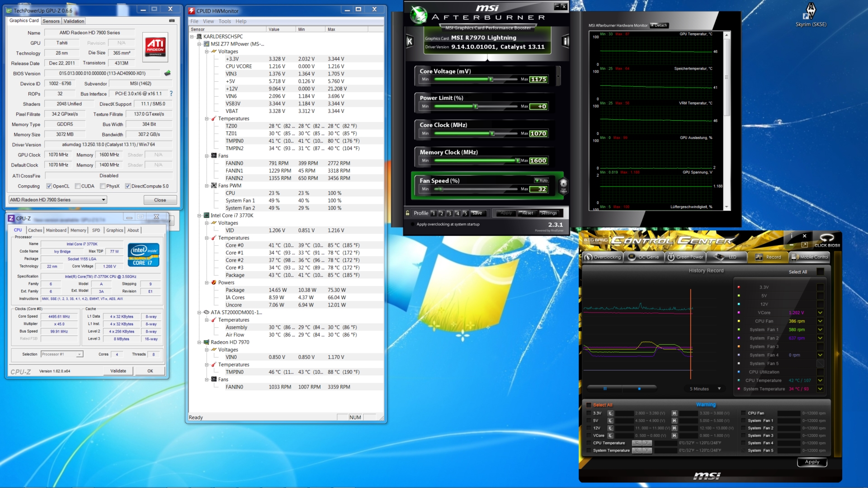Switch to the Sensors tab in GPU-Z
This screenshot has height=488, width=868.
tap(51, 21)
